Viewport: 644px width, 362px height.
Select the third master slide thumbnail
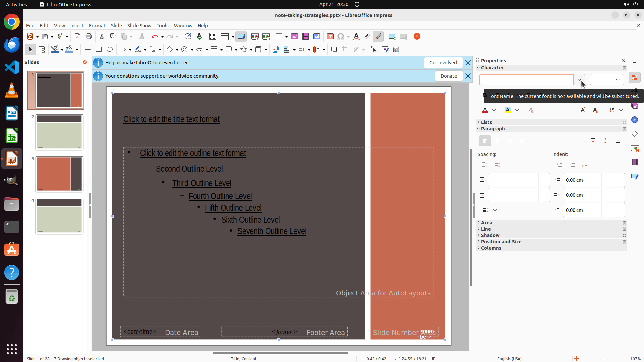pos(59,174)
